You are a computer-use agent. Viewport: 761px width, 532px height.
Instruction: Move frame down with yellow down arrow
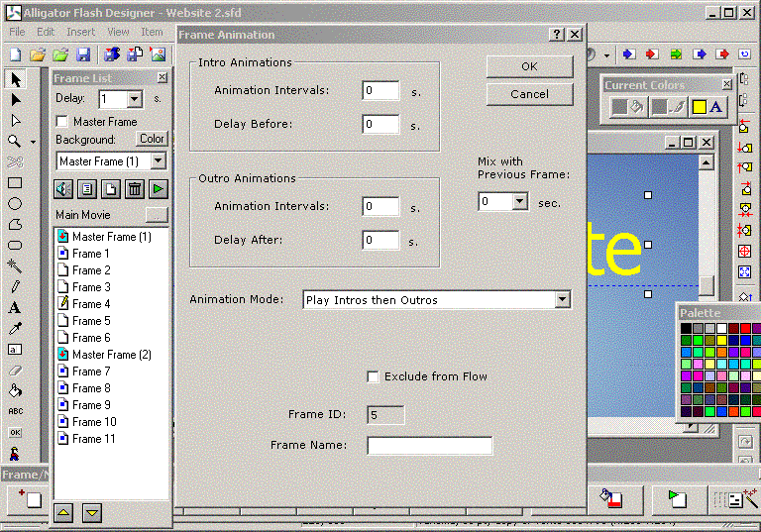tap(92, 512)
